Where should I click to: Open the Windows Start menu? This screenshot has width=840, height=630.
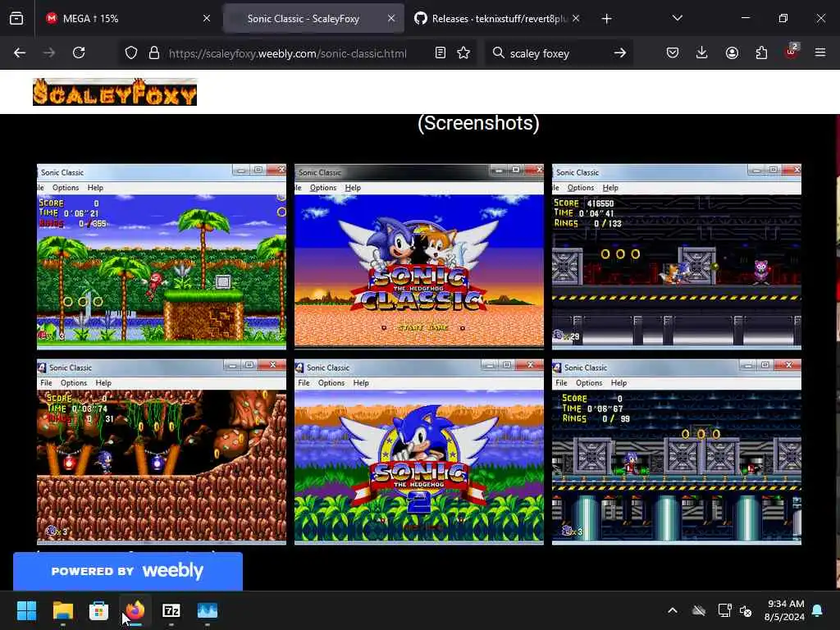[x=26, y=610]
